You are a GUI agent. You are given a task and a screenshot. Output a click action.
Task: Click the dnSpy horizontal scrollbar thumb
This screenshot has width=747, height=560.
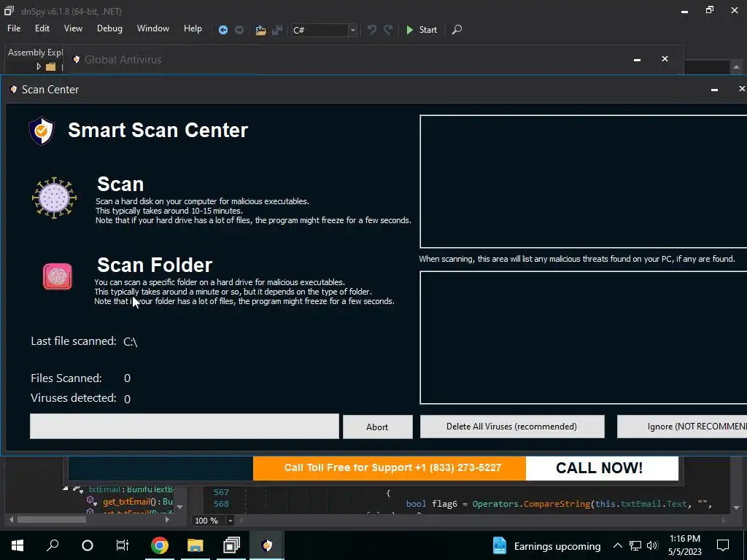point(52,519)
